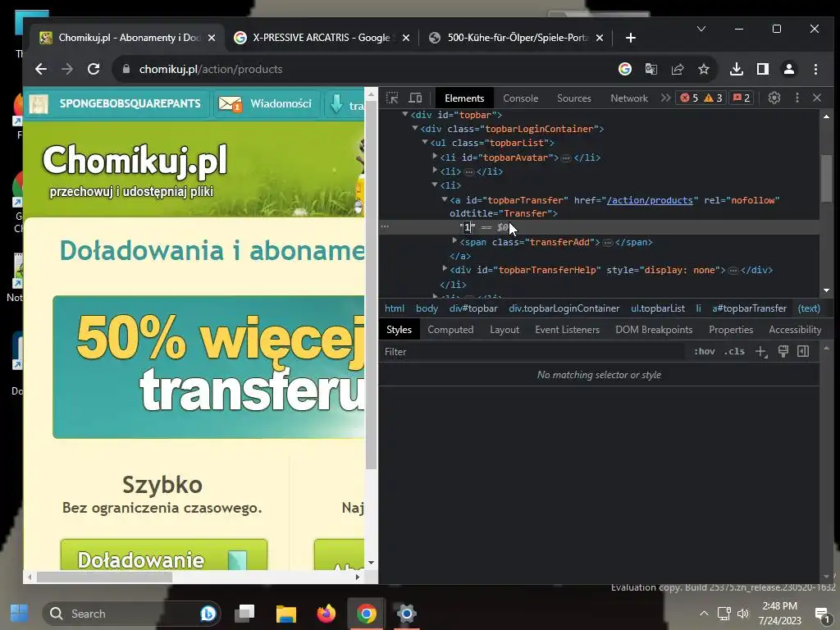The height and width of the screenshot is (630, 840).
Task: Collapse the a id="topbarTransfer" node
Action: (x=444, y=199)
